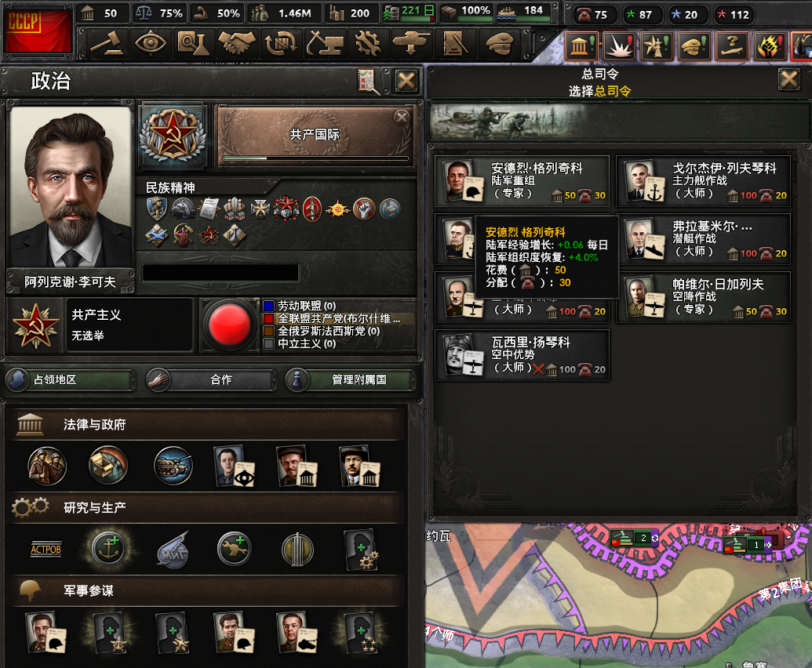Click the 共产国际 focus progress banner
Viewport: 812px width, 668px height.
pyautogui.click(x=315, y=136)
